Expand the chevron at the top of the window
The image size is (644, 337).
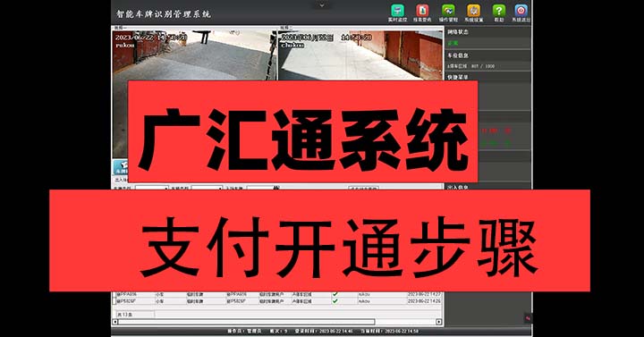[322, 5]
